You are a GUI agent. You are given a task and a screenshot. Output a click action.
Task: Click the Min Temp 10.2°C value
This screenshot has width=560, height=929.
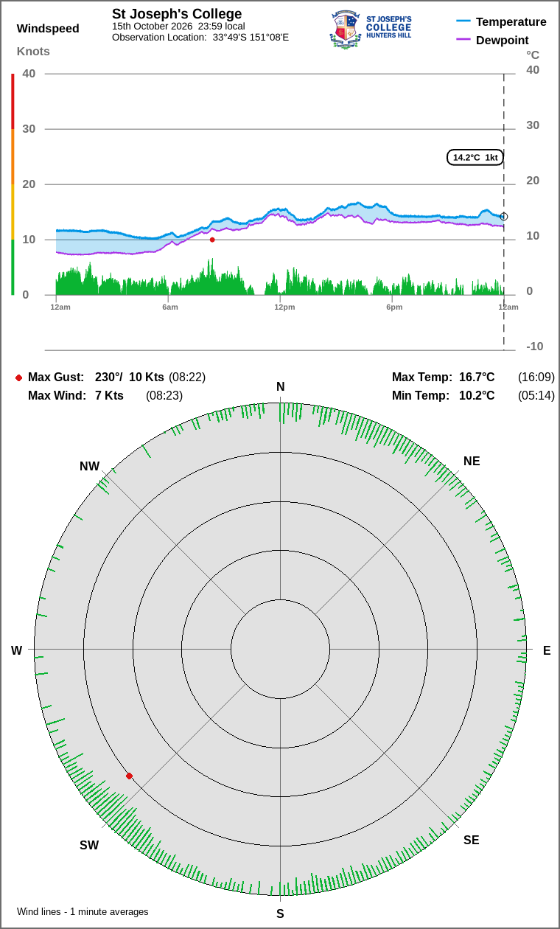tap(477, 396)
